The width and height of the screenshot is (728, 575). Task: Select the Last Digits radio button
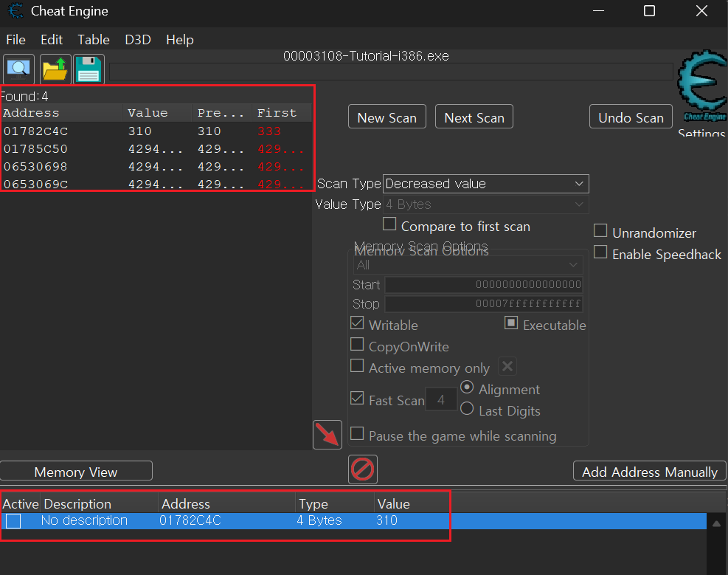[x=467, y=409]
